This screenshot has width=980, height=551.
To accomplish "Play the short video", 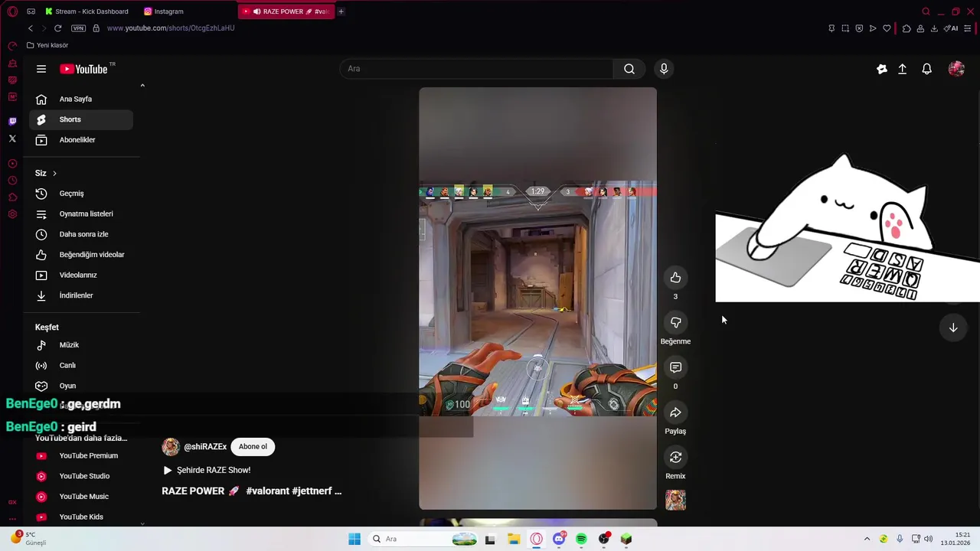I will pos(537,298).
